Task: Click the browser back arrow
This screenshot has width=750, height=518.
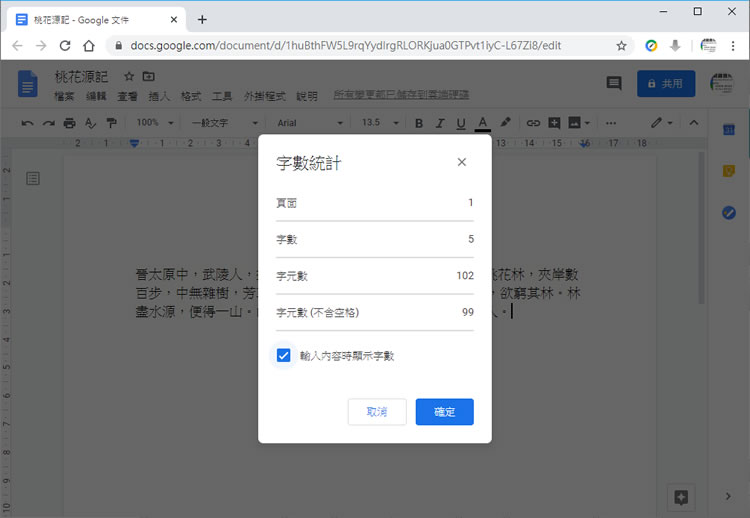Action: coord(17,46)
